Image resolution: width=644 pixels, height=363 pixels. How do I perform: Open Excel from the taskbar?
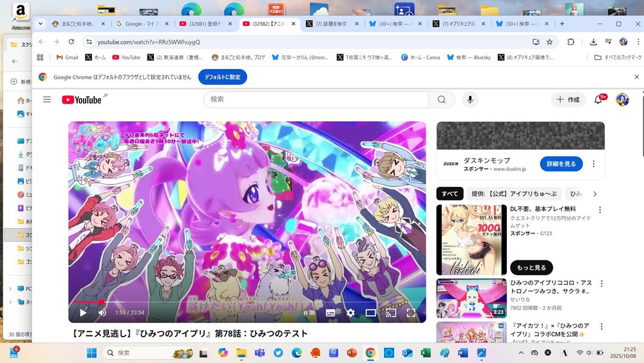pyautogui.click(x=426, y=353)
